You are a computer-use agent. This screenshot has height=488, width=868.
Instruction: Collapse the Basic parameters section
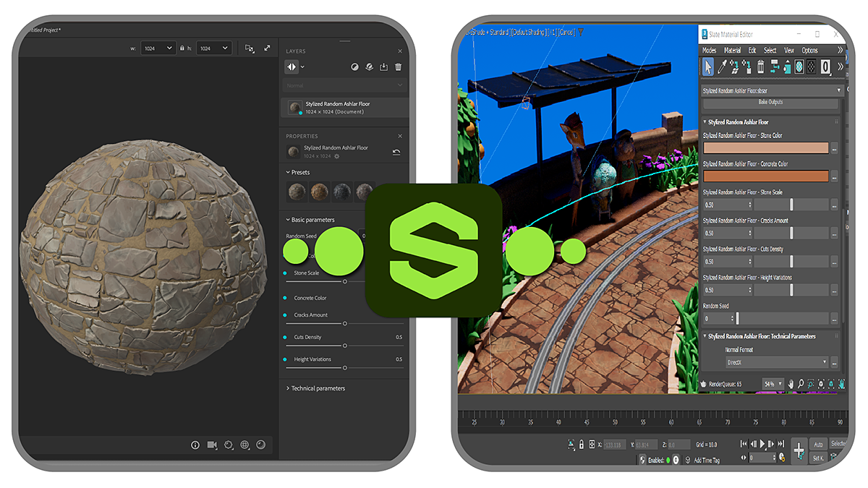288,220
